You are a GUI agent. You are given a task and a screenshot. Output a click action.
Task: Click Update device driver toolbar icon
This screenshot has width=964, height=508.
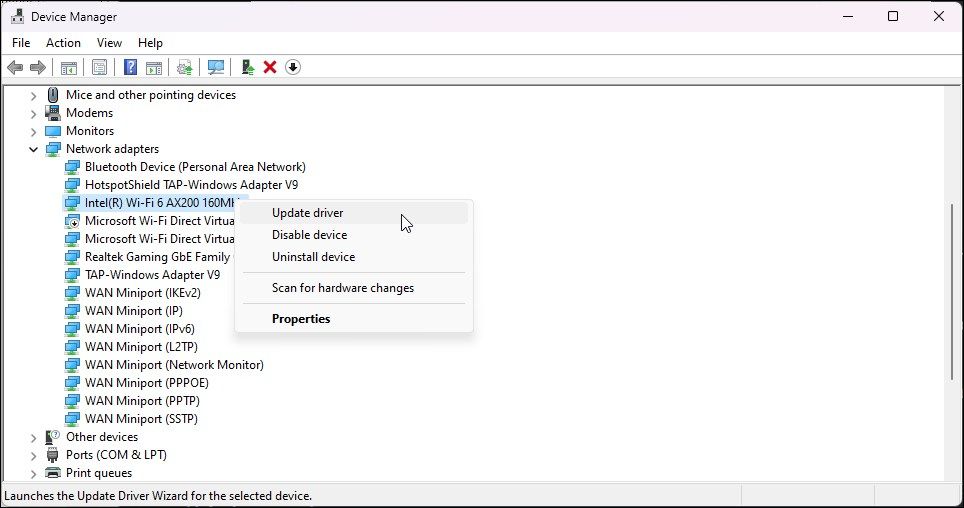(x=184, y=68)
